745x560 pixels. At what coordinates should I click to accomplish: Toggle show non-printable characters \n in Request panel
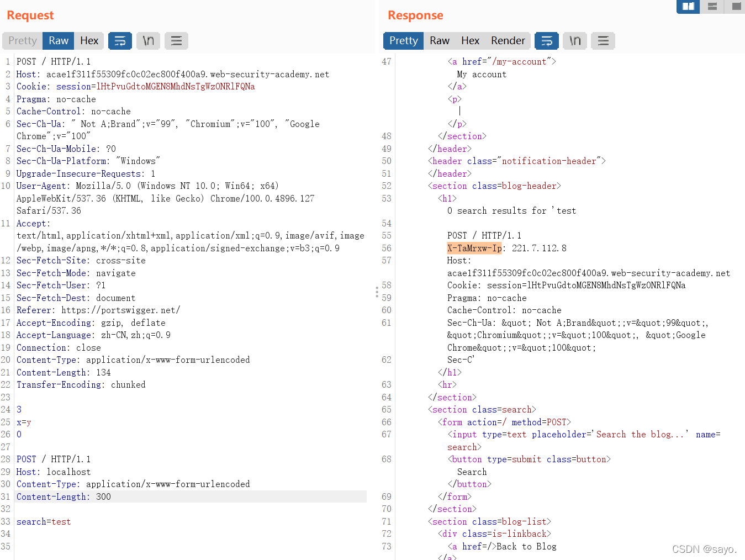148,41
